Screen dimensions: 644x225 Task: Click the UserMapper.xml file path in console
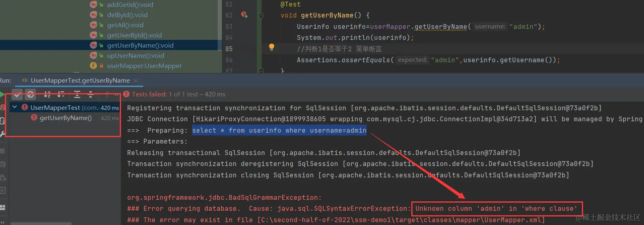[x=401, y=220]
